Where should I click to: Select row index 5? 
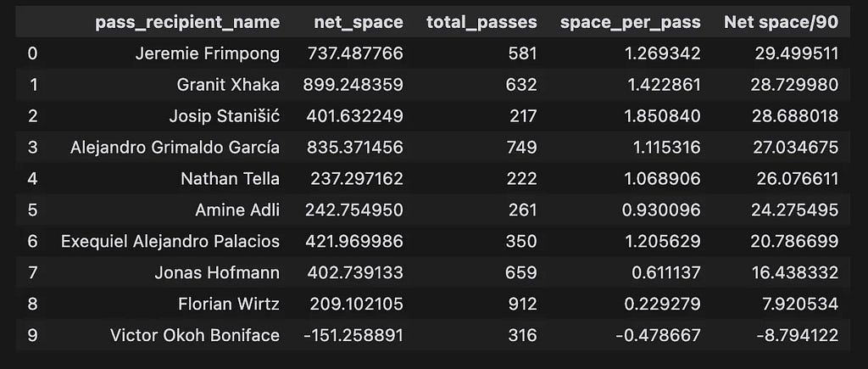click(x=33, y=210)
